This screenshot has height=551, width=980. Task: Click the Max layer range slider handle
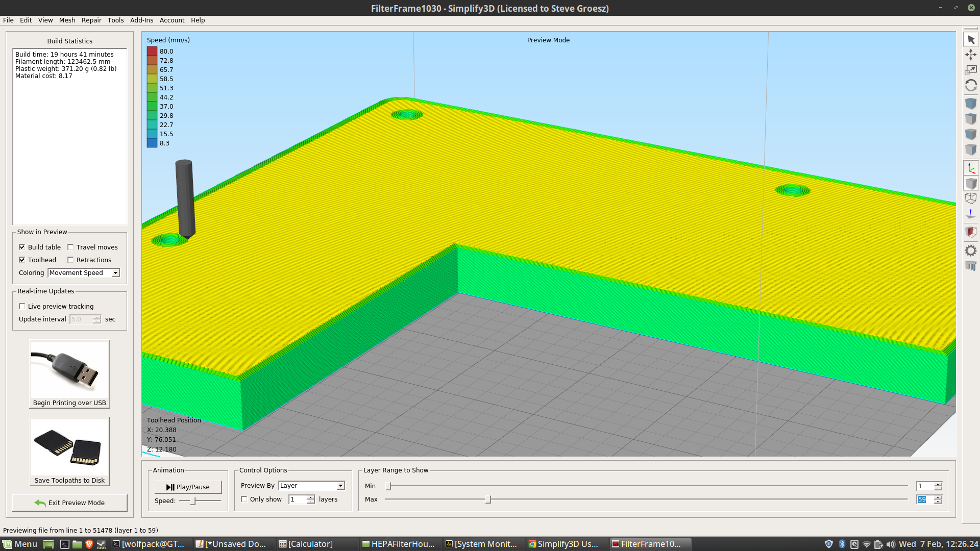(x=488, y=499)
